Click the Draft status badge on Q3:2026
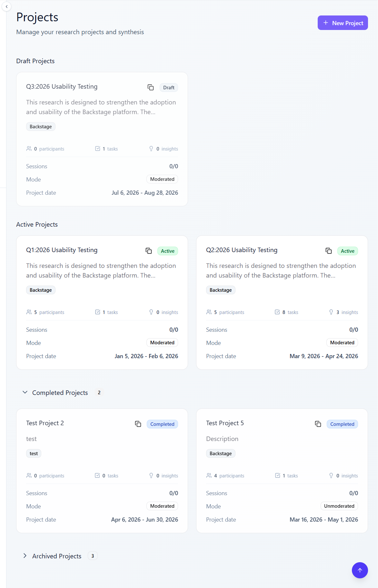 point(169,88)
